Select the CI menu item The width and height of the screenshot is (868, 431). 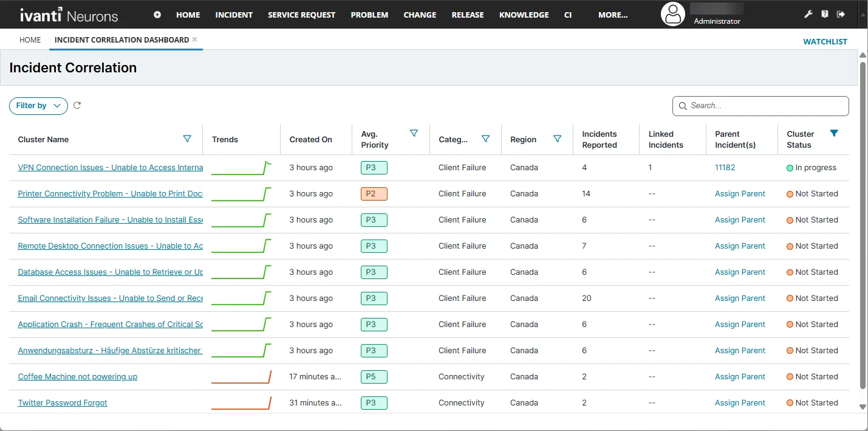568,15
